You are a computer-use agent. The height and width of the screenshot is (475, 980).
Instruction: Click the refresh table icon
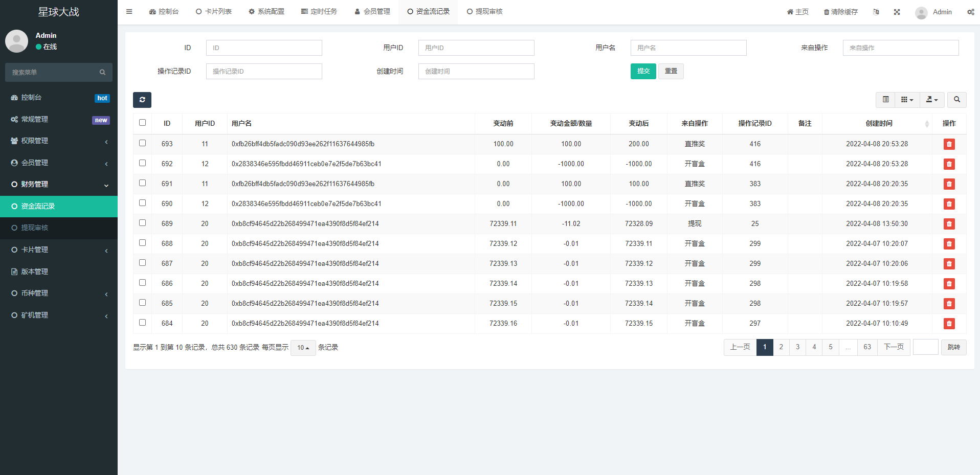click(142, 100)
